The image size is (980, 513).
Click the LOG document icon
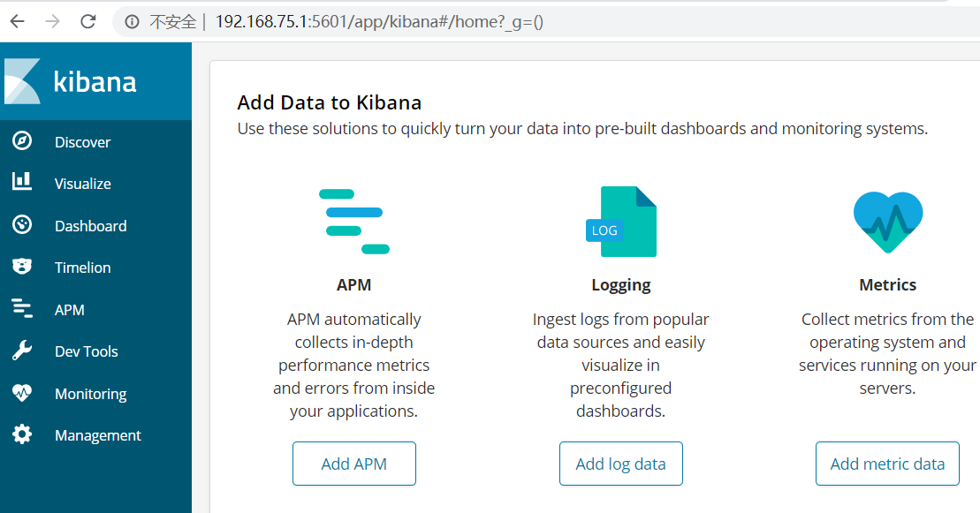tap(620, 221)
